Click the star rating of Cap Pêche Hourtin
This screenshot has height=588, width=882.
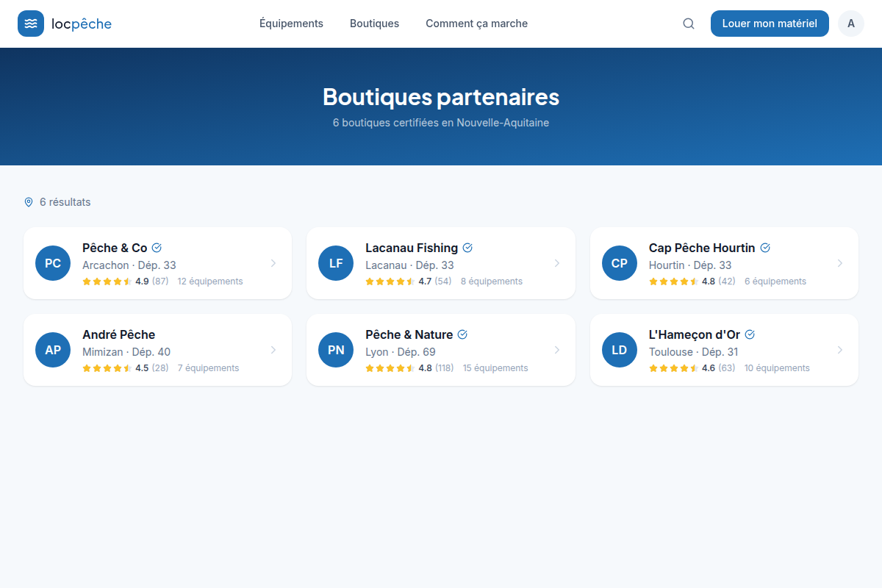tap(674, 282)
